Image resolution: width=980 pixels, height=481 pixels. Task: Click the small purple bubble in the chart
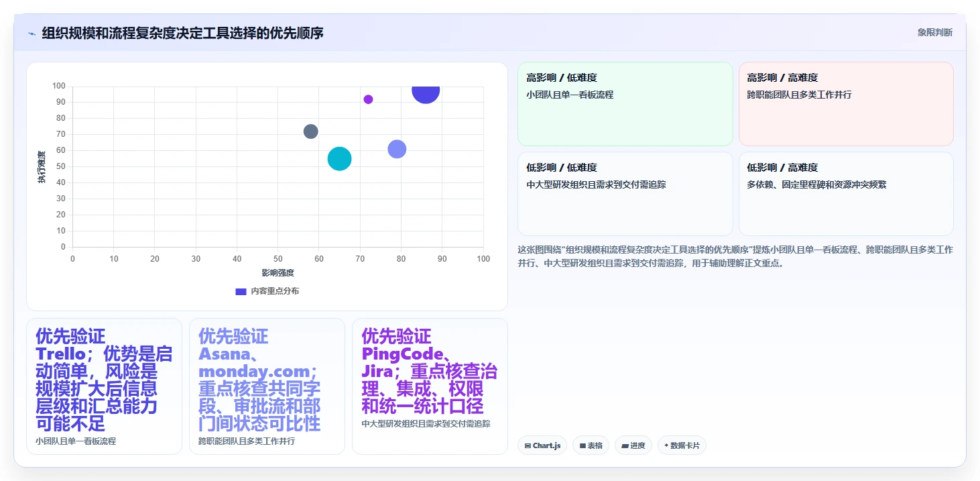coord(368,99)
